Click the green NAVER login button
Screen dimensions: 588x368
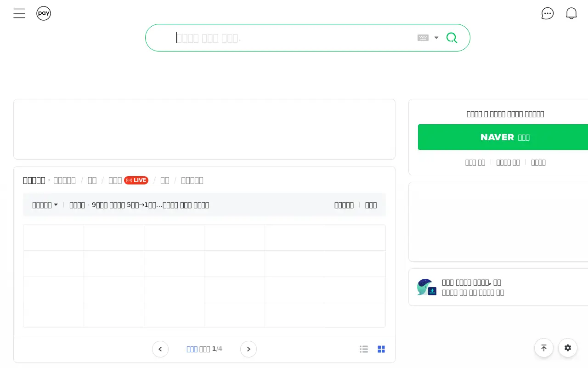504,137
